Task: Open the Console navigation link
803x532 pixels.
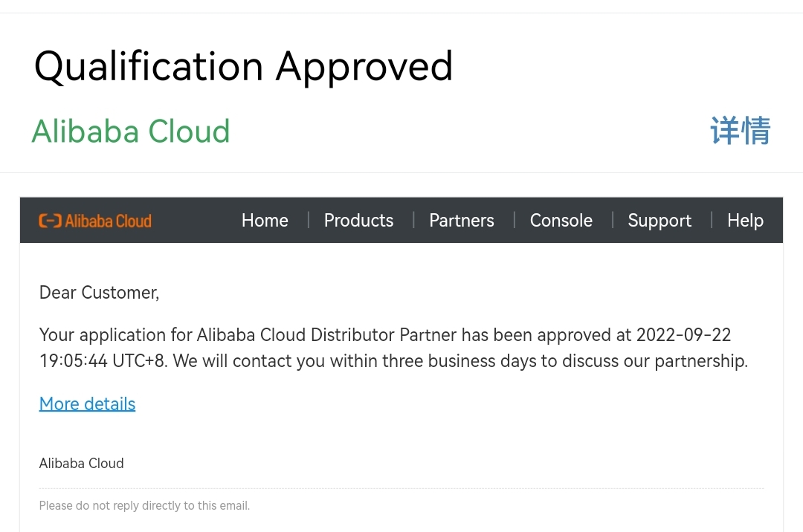Action: 561,221
